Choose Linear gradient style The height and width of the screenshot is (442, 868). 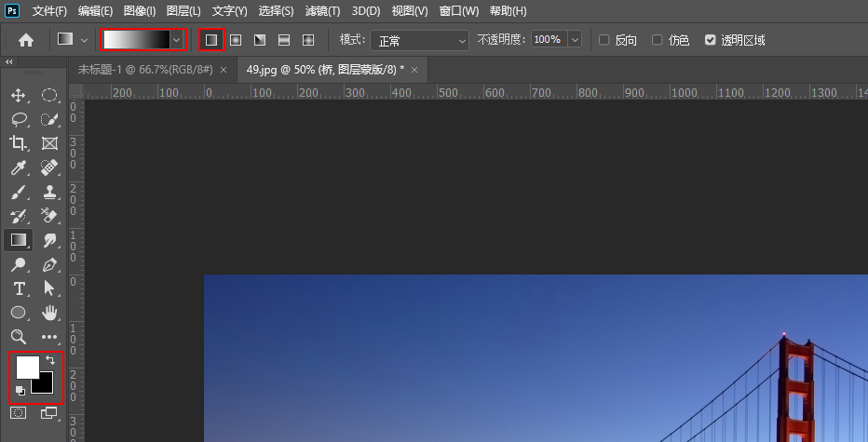point(210,40)
